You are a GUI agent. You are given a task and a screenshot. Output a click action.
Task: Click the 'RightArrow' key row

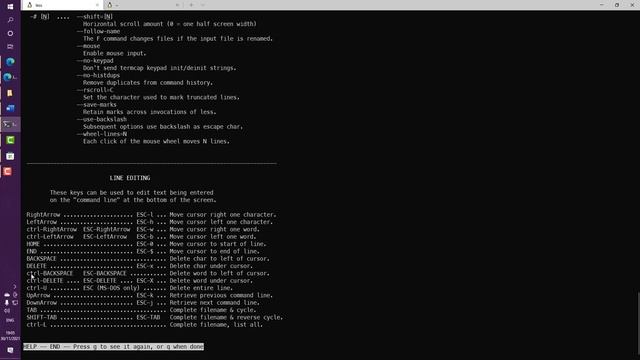[x=151, y=215]
